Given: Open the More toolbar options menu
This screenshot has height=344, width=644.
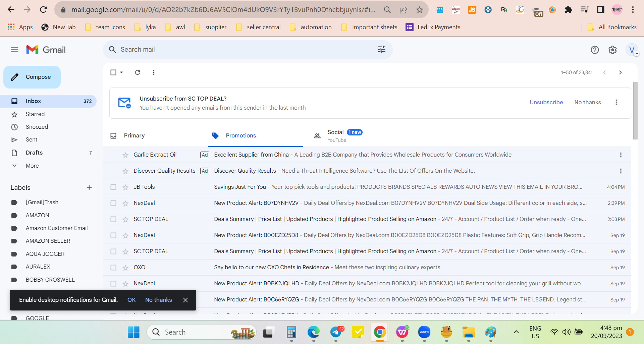Looking at the screenshot, I should 154,72.
